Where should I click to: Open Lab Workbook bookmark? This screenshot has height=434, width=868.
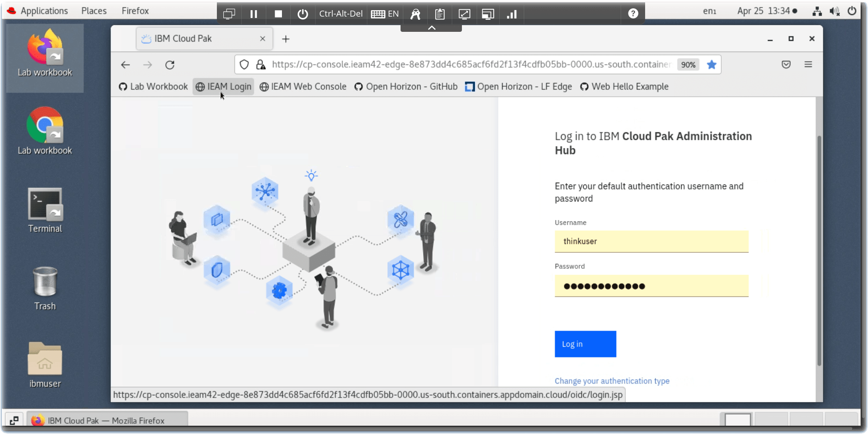[x=153, y=87]
